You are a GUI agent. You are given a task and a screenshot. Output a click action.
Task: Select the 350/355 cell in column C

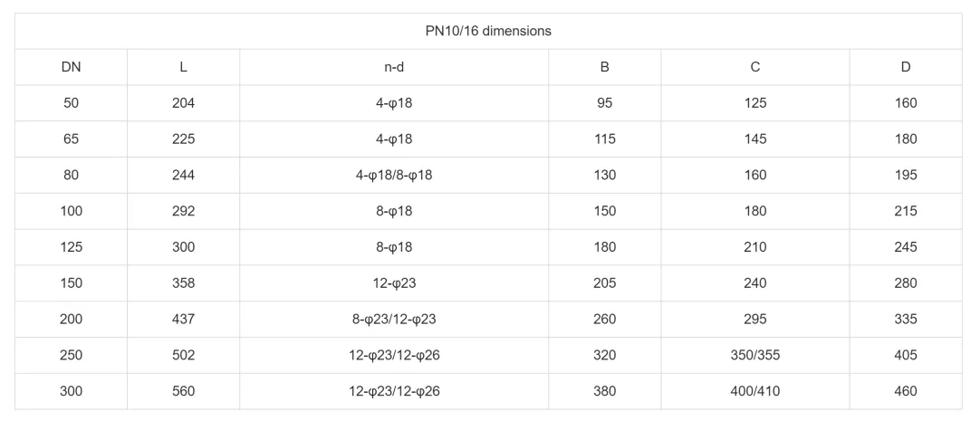point(754,355)
